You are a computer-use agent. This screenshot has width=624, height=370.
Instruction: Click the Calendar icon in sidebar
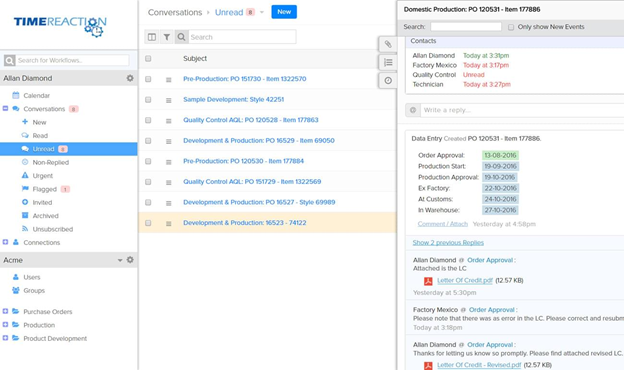(x=16, y=95)
